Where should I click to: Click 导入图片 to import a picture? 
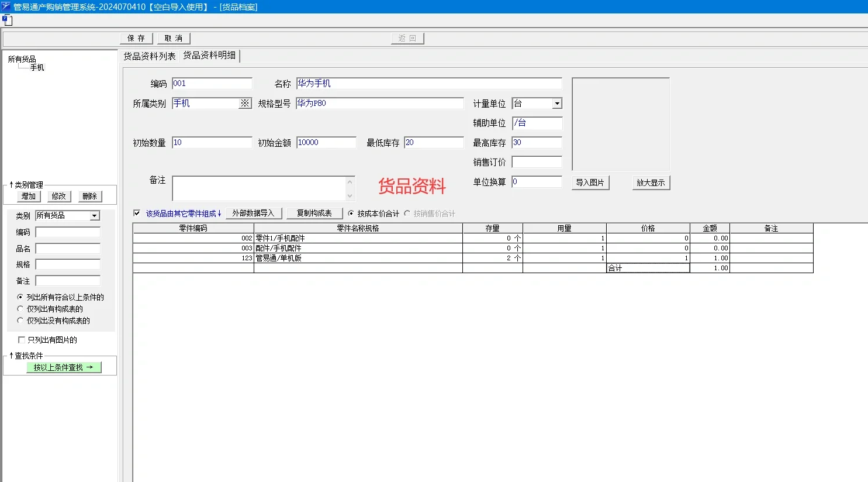(590, 182)
